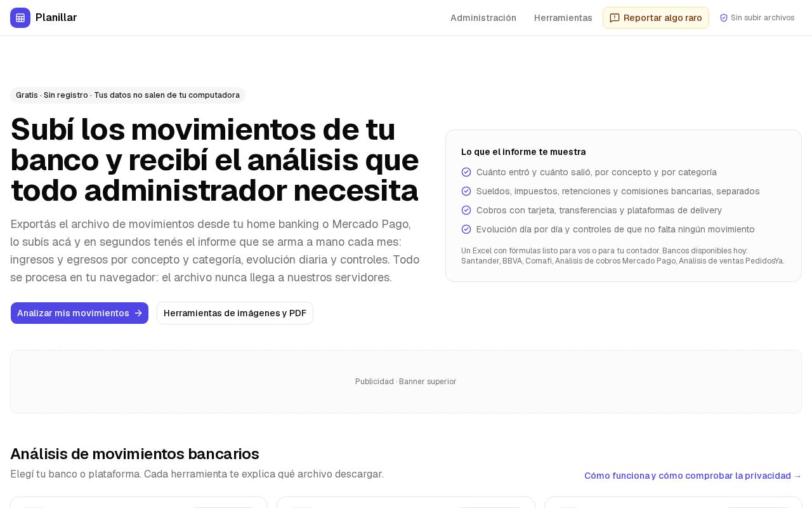
Task: Click the Reportar algo raro button
Action: point(656,18)
